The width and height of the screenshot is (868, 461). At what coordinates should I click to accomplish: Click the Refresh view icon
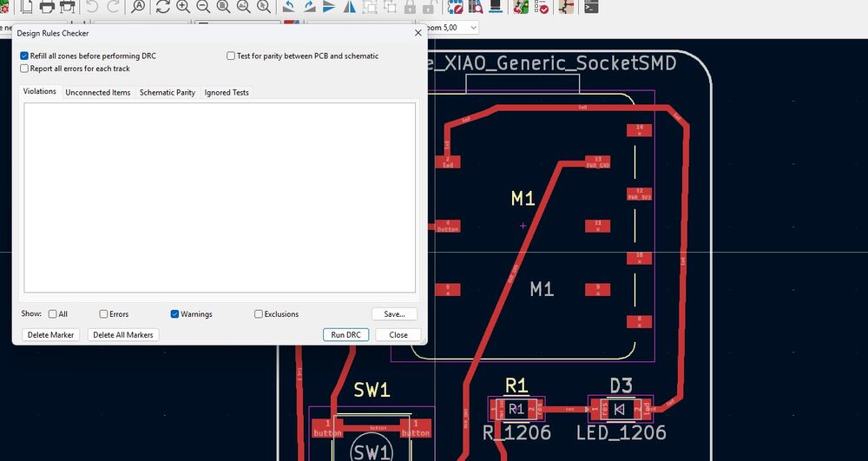click(163, 7)
